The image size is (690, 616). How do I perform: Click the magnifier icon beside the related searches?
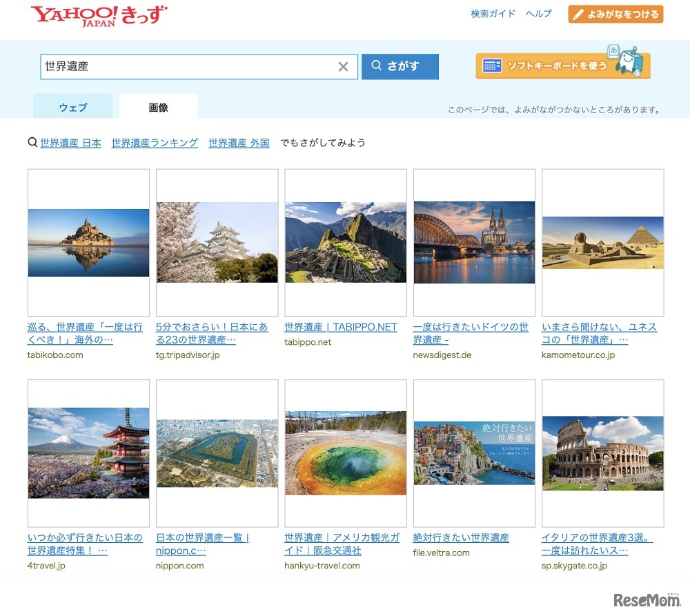click(32, 142)
